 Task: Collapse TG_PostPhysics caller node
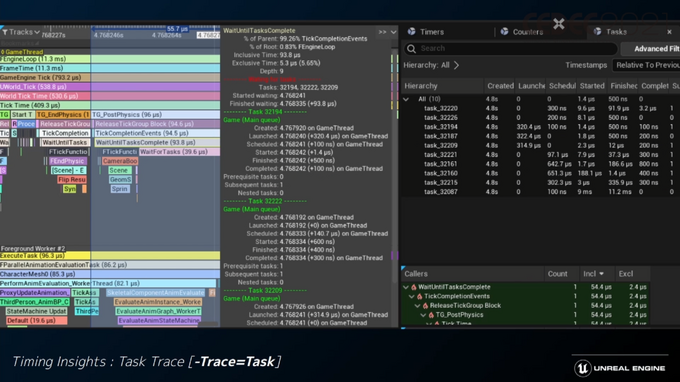[423, 315]
